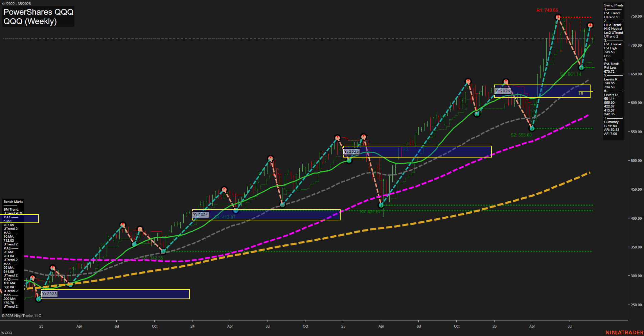
Task: Click the AR: 52.33 summary value
Action: click(612, 130)
